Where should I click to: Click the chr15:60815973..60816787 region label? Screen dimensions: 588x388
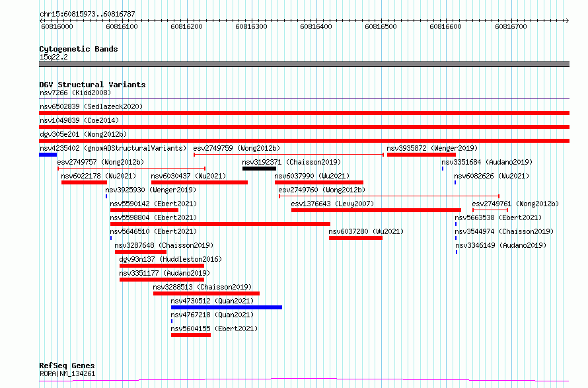point(87,15)
